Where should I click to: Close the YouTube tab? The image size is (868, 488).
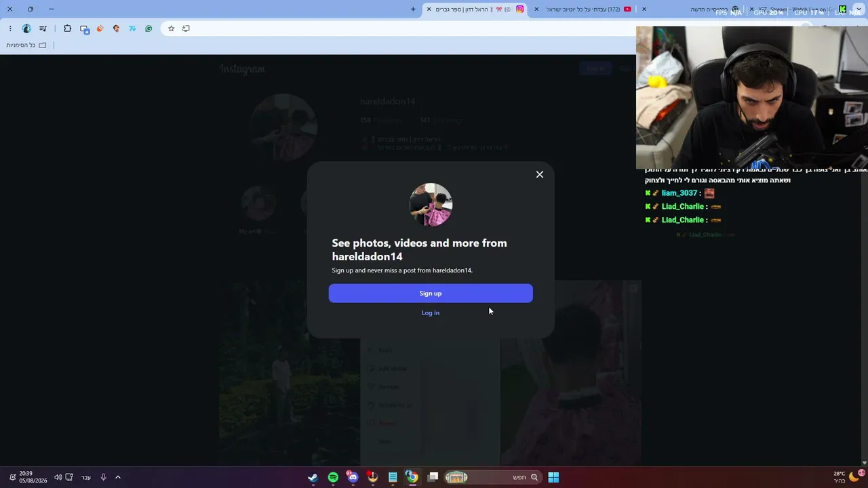coord(536,9)
